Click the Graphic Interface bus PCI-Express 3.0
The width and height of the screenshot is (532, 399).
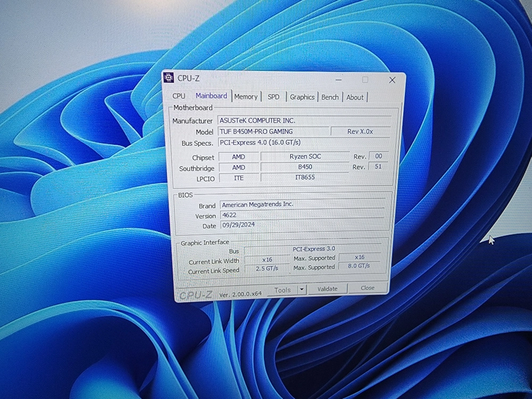point(313,250)
